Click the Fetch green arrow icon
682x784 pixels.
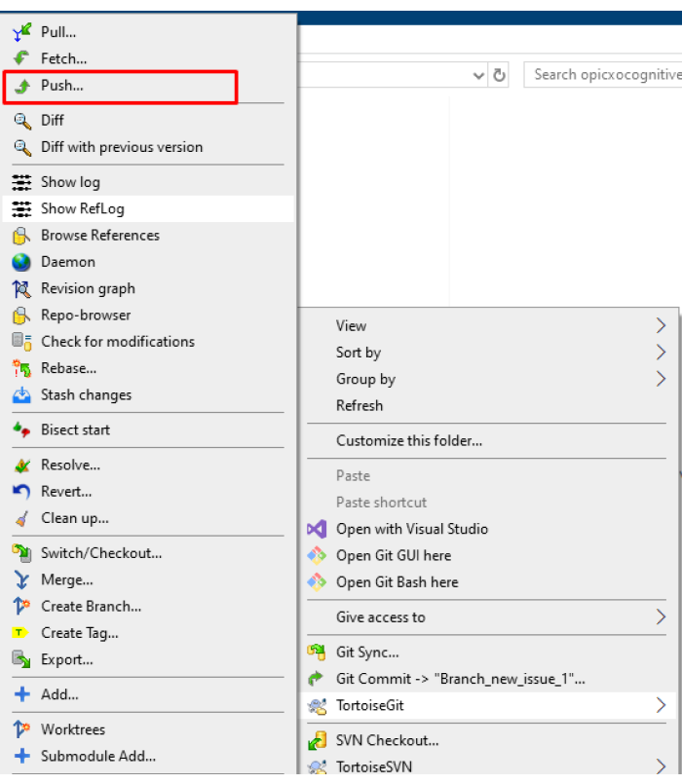point(22,58)
